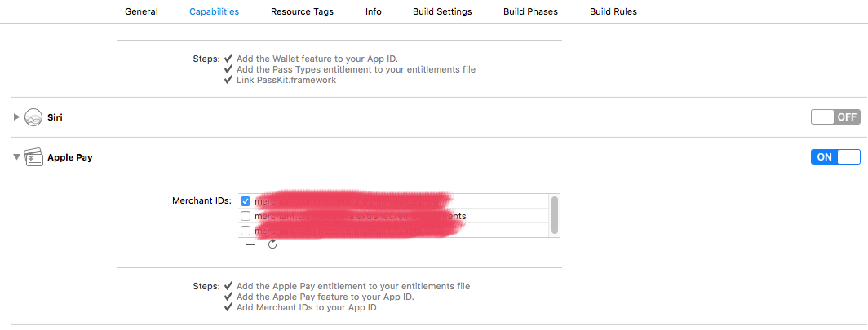Switch to the General tab
Screen dimensions: 868x330
pyautogui.click(x=141, y=12)
